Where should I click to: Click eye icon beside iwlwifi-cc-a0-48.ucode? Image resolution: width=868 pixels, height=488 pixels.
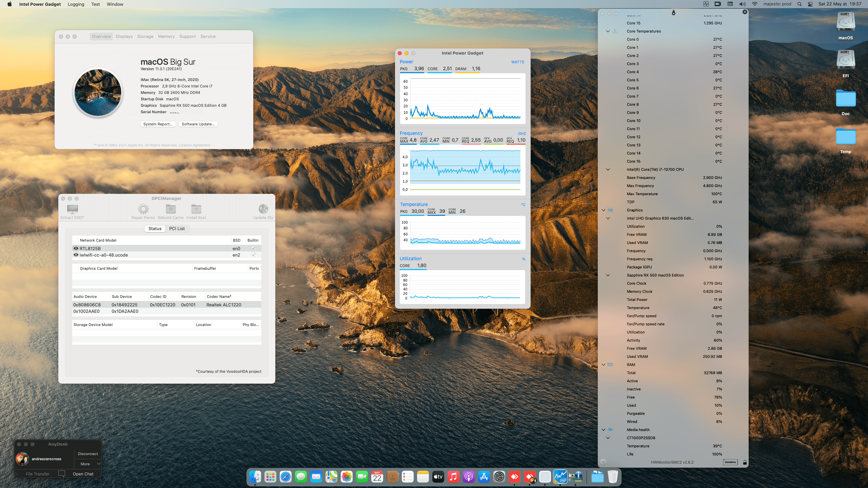[76, 255]
